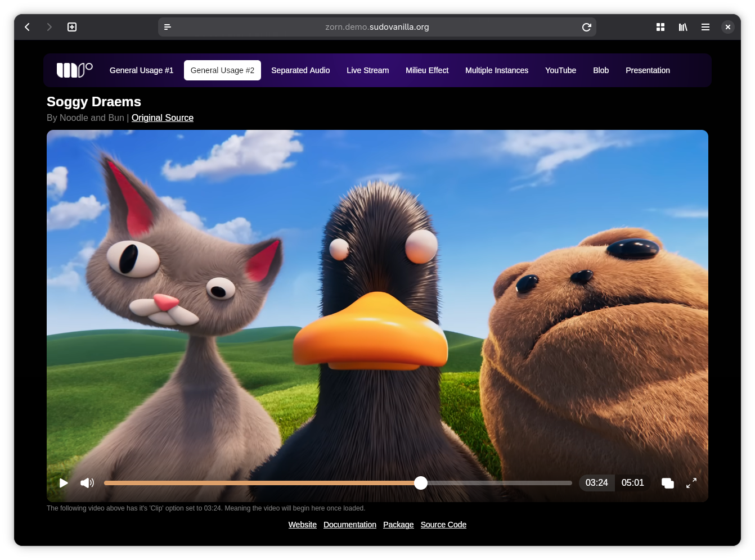Viewport: 755px width, 560px height.
Task: Toggle picture-in-picture mode icon
Action: click(x=668, y=483)
